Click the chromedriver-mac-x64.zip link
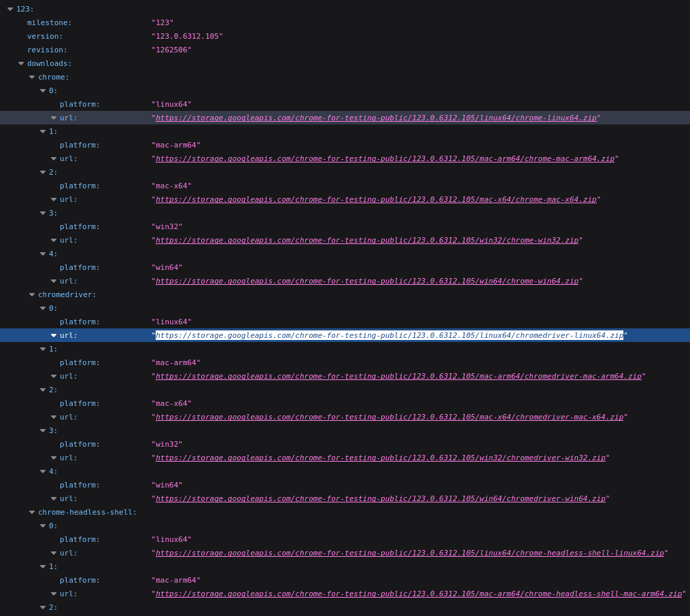Screen dimensions: 690x616 click(x=390, y=417)
